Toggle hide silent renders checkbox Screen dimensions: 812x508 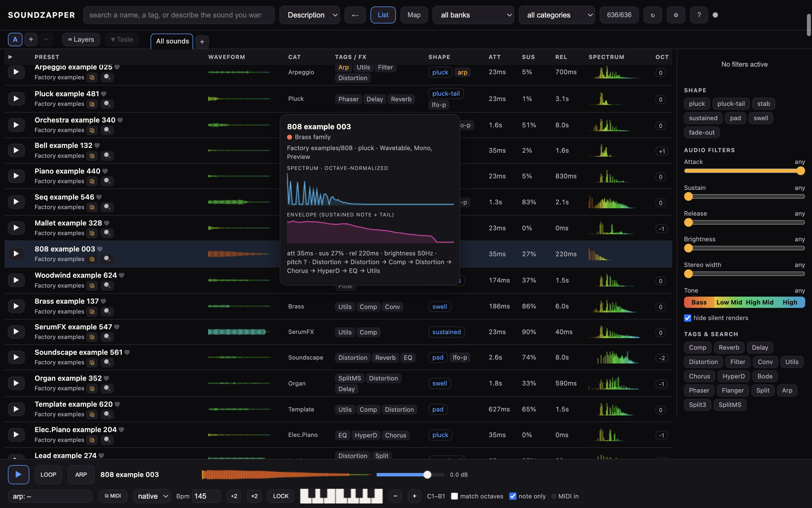click(x=687, y=318)
